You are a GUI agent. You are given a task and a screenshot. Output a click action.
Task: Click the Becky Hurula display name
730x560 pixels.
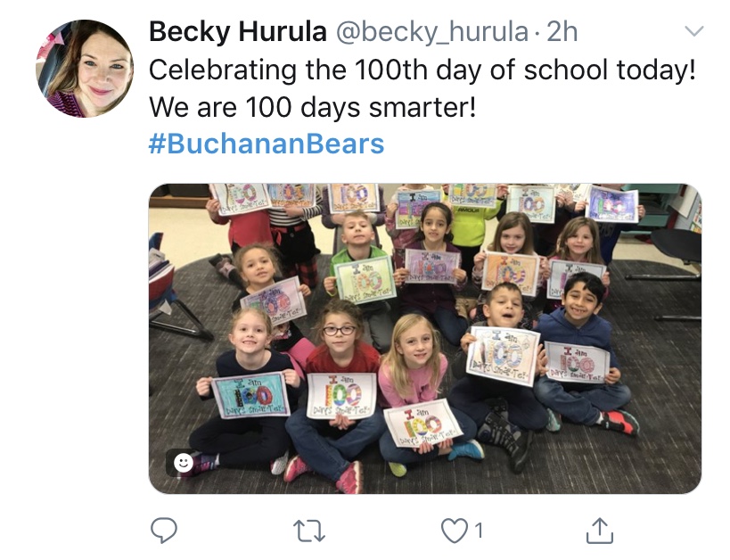(x=237, y=32)
